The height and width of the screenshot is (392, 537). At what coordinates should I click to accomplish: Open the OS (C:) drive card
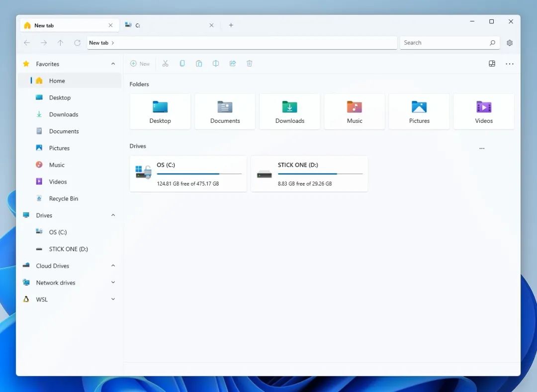(x=188, y=174)
